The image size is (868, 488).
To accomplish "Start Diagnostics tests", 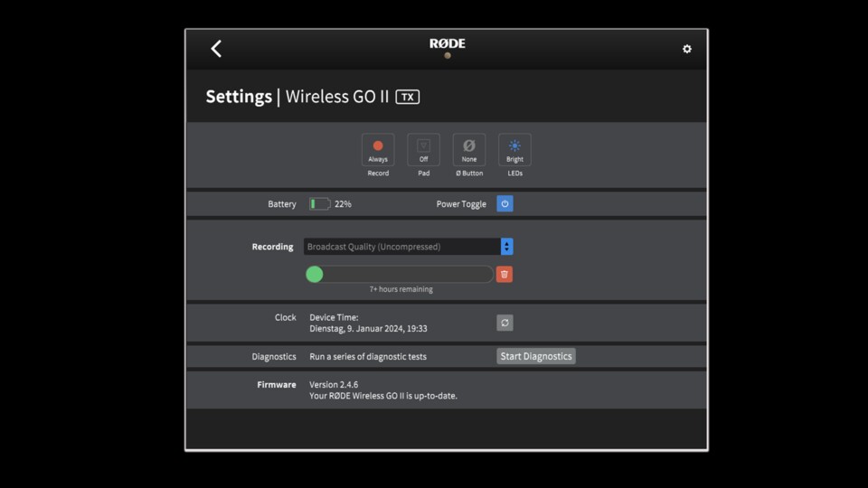I will click(536, 356).
